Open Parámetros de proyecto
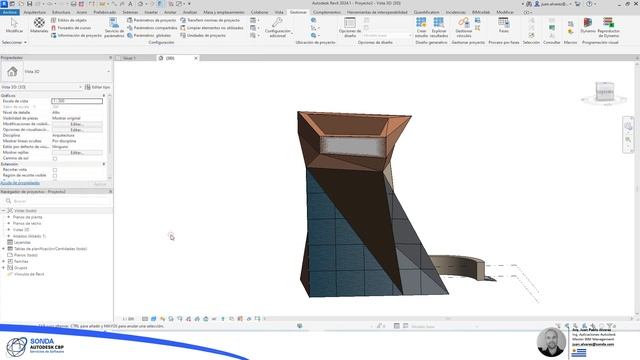The height and width of the screenshot is (360, 640). point(151,20)
